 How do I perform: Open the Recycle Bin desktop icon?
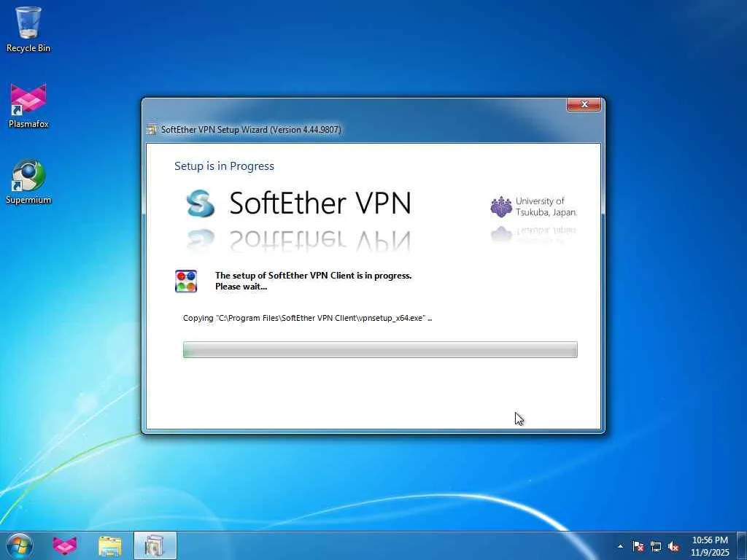pyautogui.click(x=28, y=29)
